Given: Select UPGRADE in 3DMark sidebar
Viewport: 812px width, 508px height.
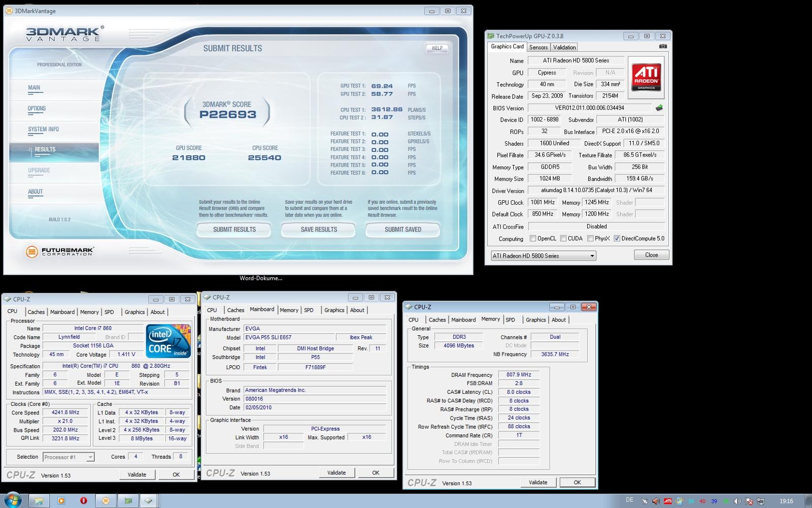Looking at the screenshot, I should (x=39, y=171).
